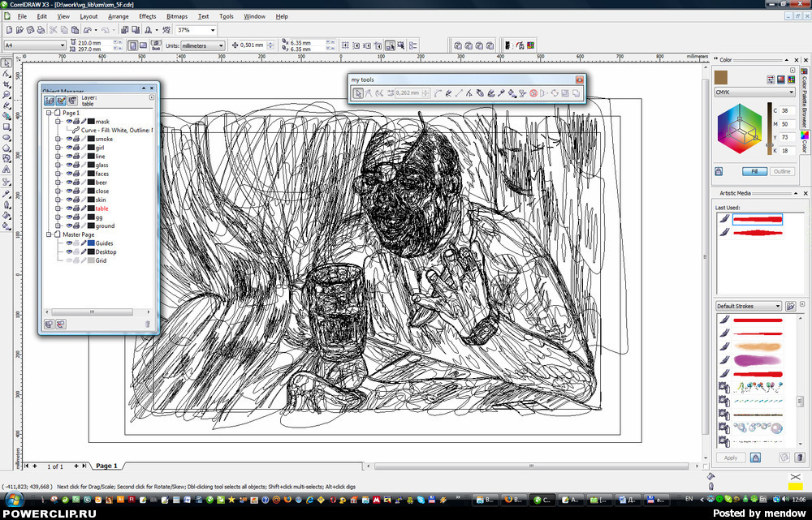Open the Bitmaps menu
This screenshot has width=812, height=520.
tap(176, 16)
